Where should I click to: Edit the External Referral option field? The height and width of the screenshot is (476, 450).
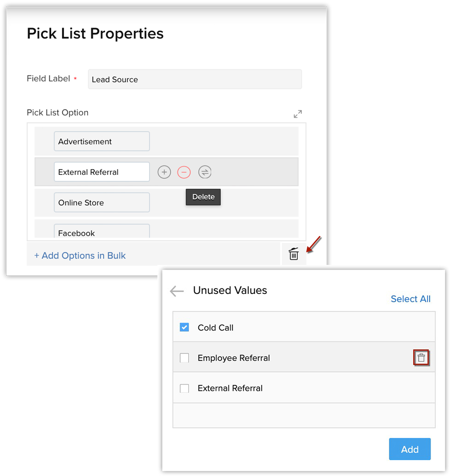102,172
